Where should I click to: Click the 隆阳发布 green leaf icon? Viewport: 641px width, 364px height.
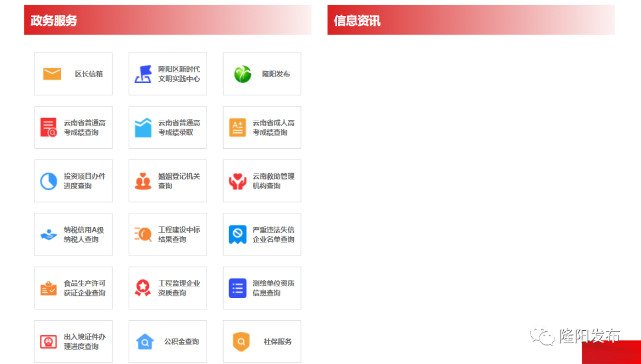tap(240, 74)
